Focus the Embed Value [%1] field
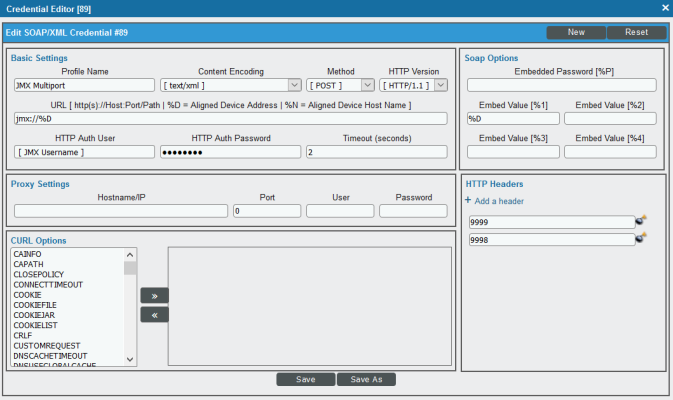The image size is (673, 400). (x=513, y=118)
